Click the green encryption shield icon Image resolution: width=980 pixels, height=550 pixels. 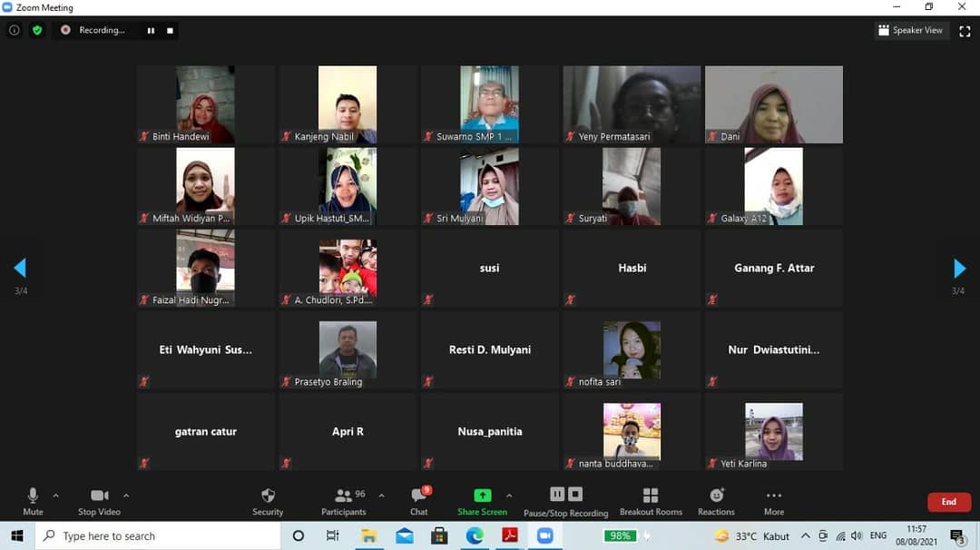(37, 30)
